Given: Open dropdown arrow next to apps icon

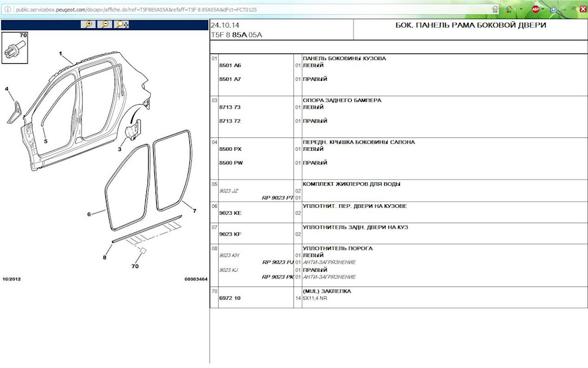Looking at the screenshot, I should 520,9.
